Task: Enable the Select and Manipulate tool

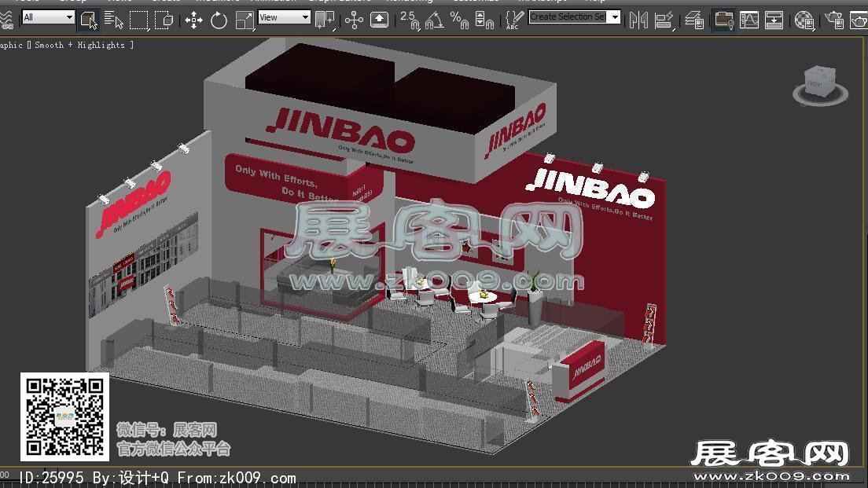Action: point(354,20)
